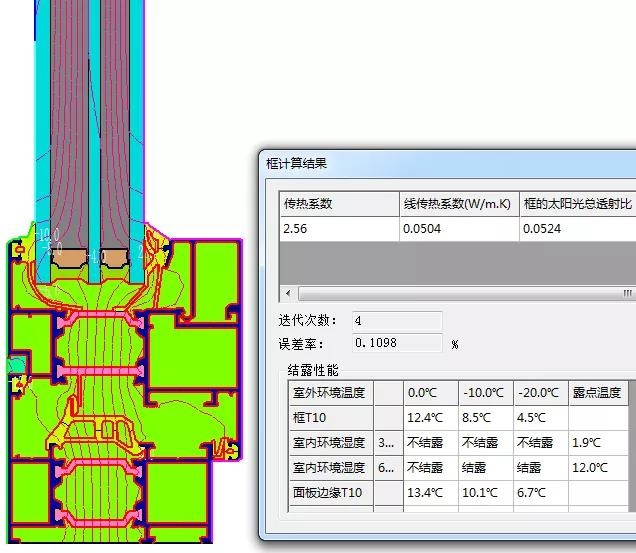Select the 12.0℃ dew point cell

(x=598, y=468)
